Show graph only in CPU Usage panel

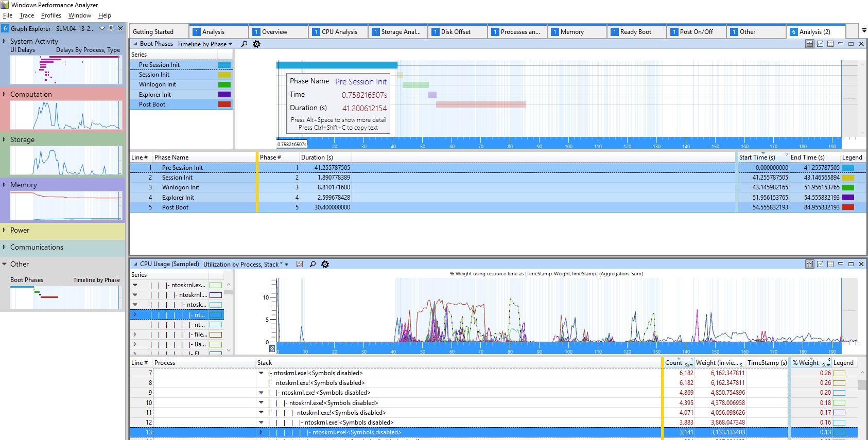(820, 265)
